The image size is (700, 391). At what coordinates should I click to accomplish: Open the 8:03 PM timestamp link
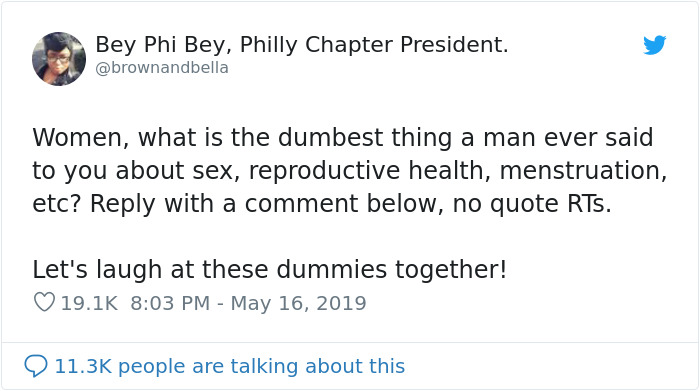(170, 303)
